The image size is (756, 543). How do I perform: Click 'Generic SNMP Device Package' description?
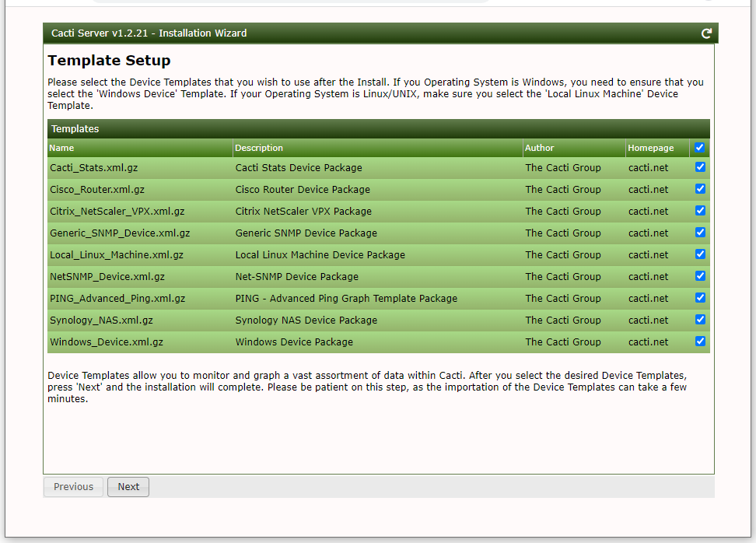click(306, 233)
